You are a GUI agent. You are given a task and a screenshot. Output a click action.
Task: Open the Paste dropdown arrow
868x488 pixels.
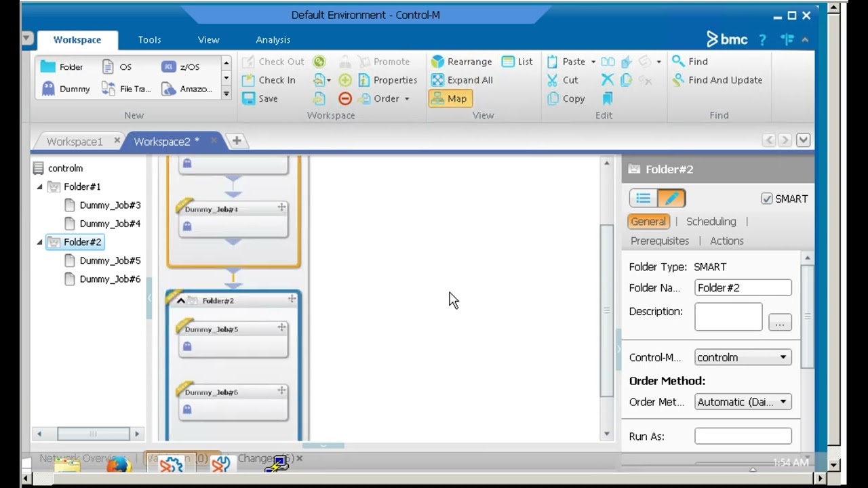point(593,62)
